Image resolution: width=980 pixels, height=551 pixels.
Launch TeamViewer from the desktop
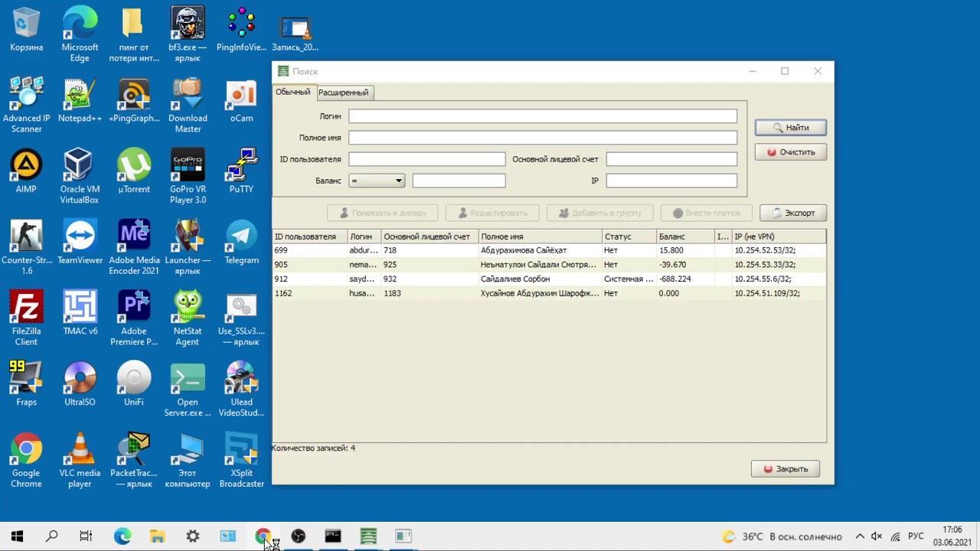(80, 242)
